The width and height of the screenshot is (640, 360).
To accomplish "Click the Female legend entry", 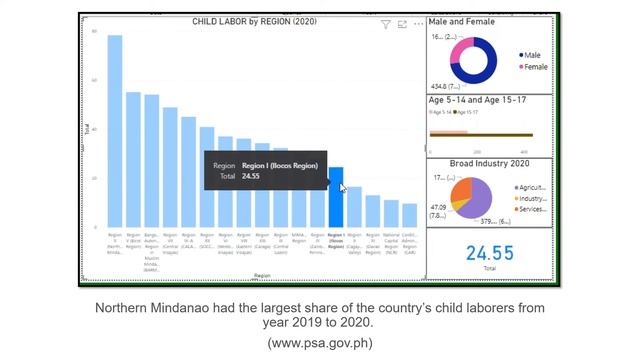I will (x=533, y=67).
